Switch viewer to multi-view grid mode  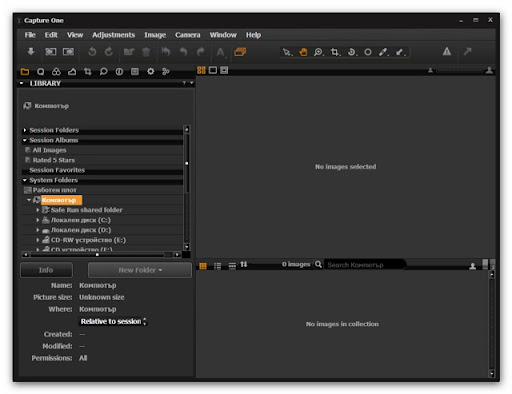coord(201,70)
